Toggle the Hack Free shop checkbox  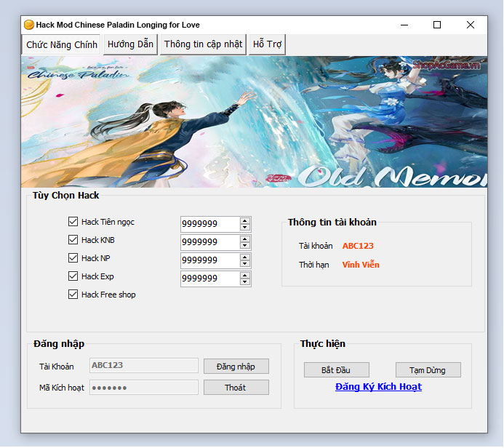click(73, 295)
